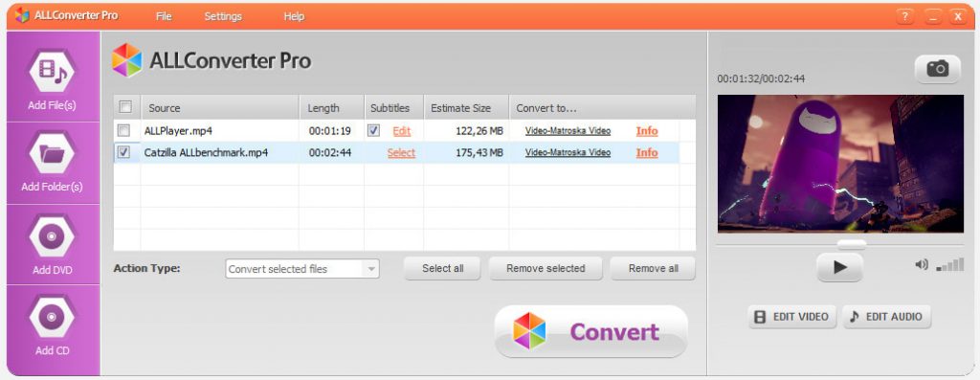
Task: Open the EDIT VIDEO editor
Action: tap(792, 317)
